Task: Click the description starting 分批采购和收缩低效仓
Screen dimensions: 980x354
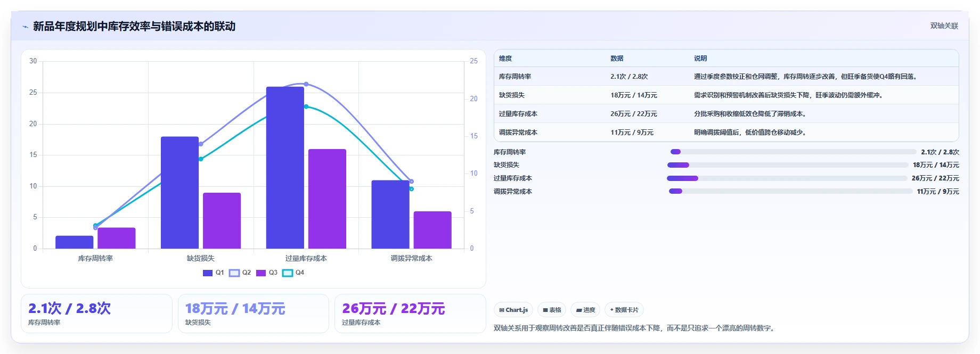Action: tap(750, 114)
